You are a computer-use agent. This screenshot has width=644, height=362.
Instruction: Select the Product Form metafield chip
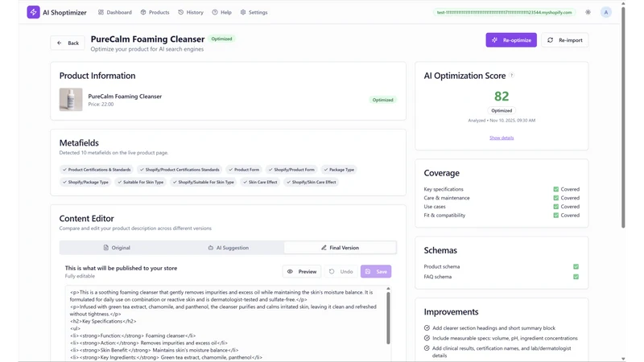coord(244,170)
